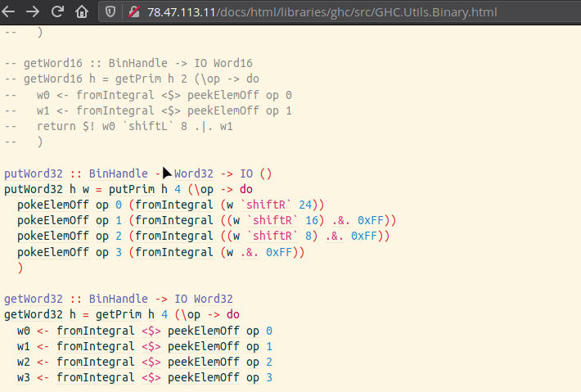
Task: Focus the URL address bar
Action: point(327,12)
